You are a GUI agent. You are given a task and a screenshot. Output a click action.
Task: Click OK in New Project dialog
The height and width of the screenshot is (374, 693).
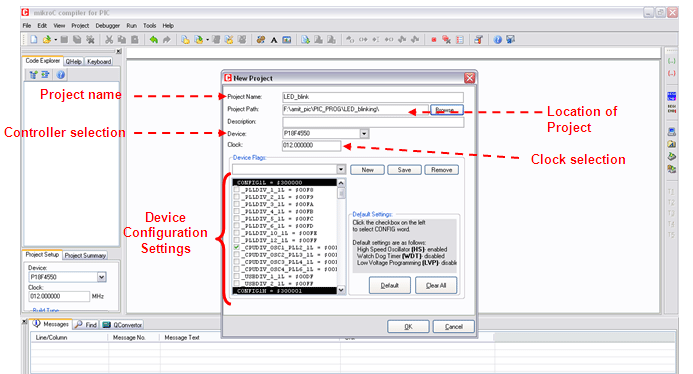click(x=408, y=326)
